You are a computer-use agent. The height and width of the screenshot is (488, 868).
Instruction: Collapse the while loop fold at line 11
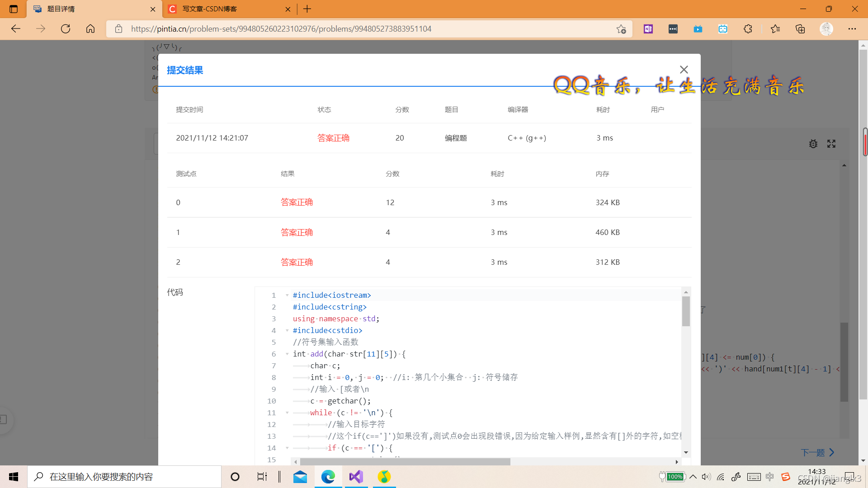pyautogui.click(x=287, y=413)
